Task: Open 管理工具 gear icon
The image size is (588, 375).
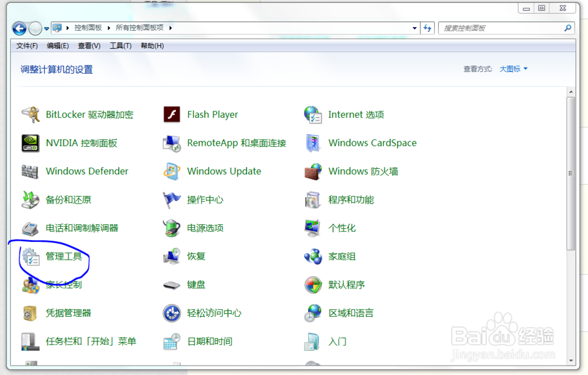Action: [x=31, y=257]
